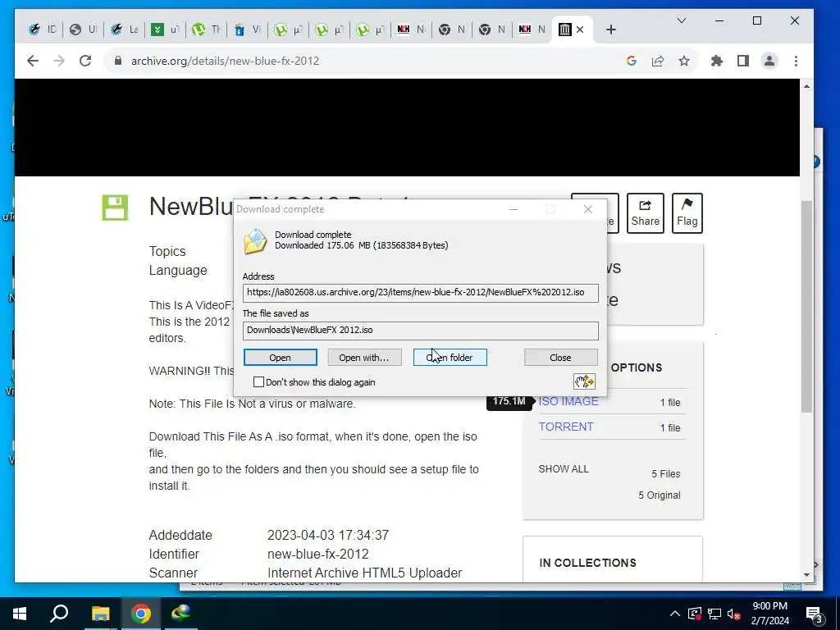840x630 pixels.
Task: Click the muted volume tray icon
Action: [x=733, y=614]
